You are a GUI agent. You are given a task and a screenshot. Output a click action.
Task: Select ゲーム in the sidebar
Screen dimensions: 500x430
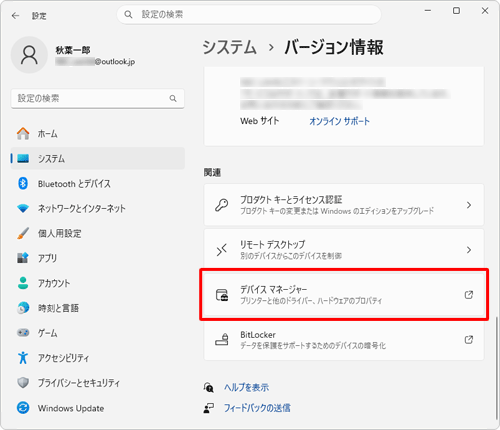point(97,333)
